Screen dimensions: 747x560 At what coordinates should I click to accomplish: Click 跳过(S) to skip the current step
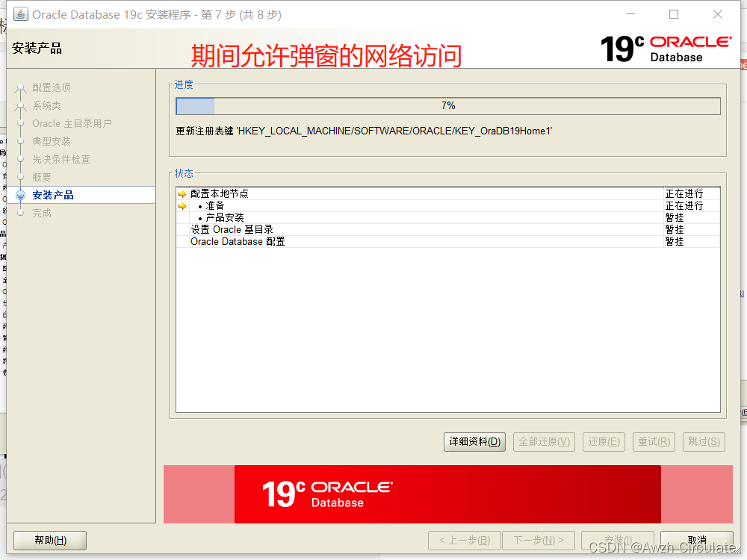click(703, 441)
